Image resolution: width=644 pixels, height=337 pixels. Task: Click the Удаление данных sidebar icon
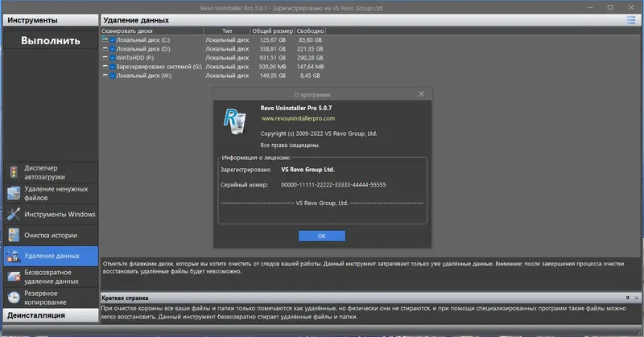pyautogui.click(x=14, y=256)
